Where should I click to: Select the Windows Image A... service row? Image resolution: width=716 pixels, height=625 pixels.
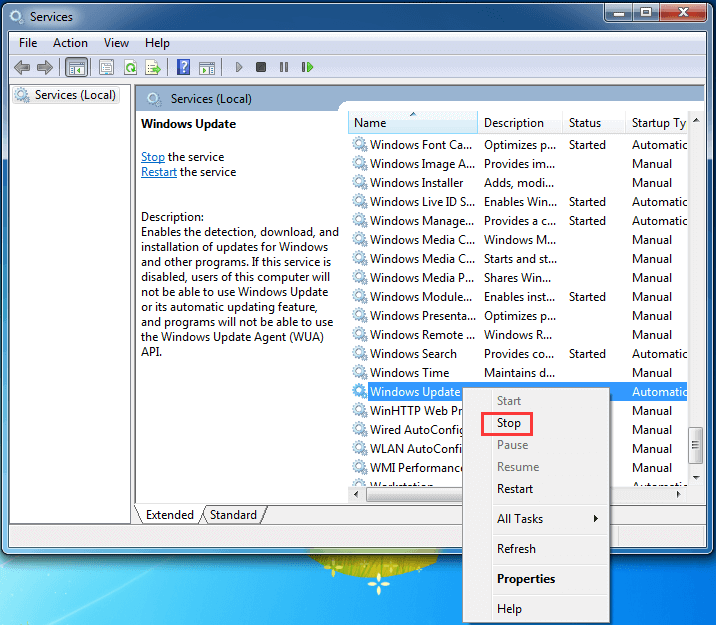519,164
